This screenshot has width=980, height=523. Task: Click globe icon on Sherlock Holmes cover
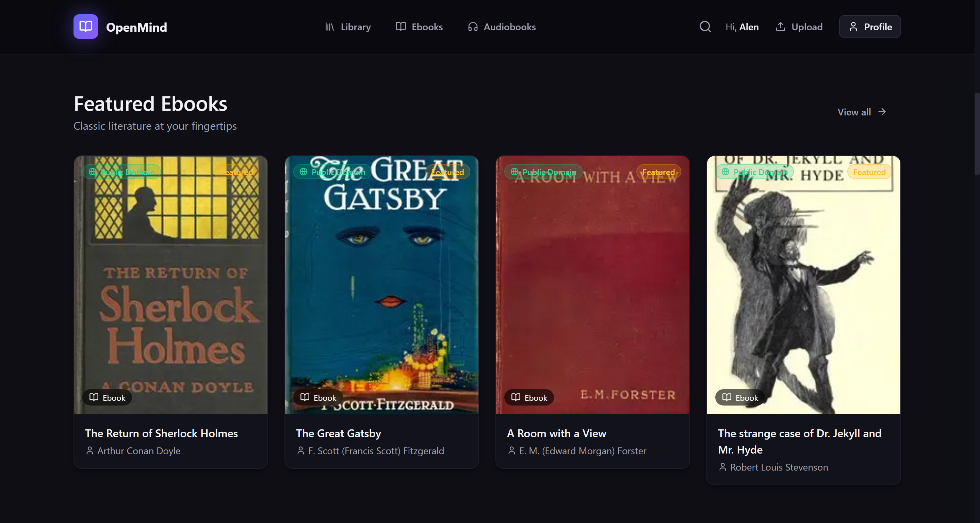(93, 172)
